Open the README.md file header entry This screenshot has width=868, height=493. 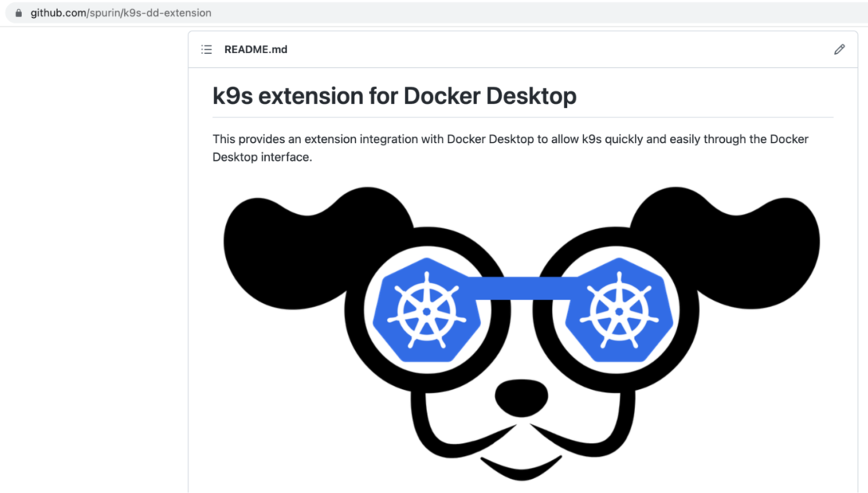(x=256, y=48)
